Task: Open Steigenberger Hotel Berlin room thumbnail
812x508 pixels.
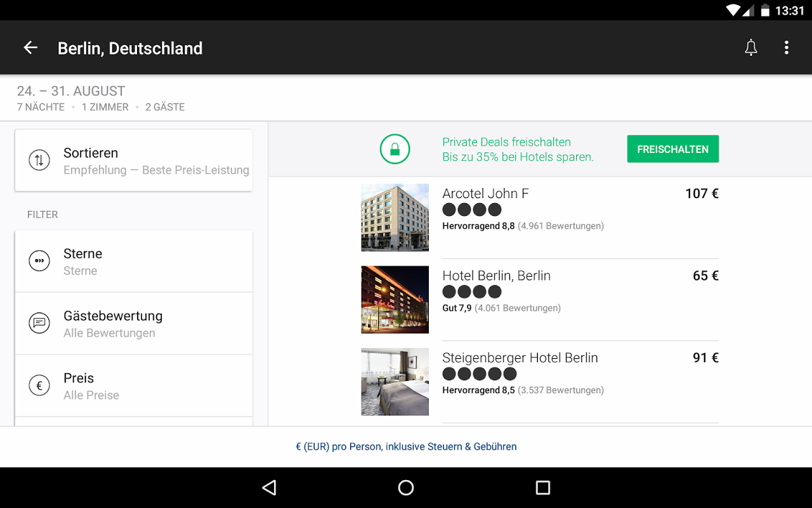Action: (x=395, y=382)
